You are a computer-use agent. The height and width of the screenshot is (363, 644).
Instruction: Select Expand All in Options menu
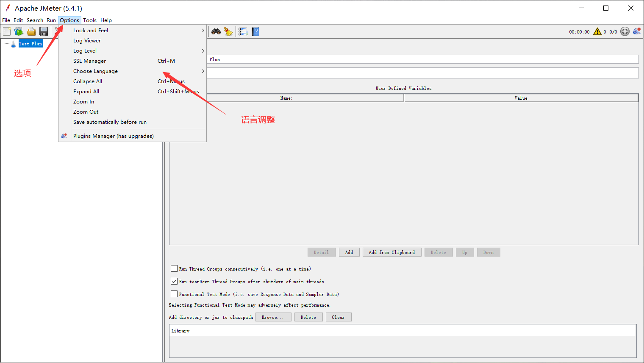click(132, 92)
